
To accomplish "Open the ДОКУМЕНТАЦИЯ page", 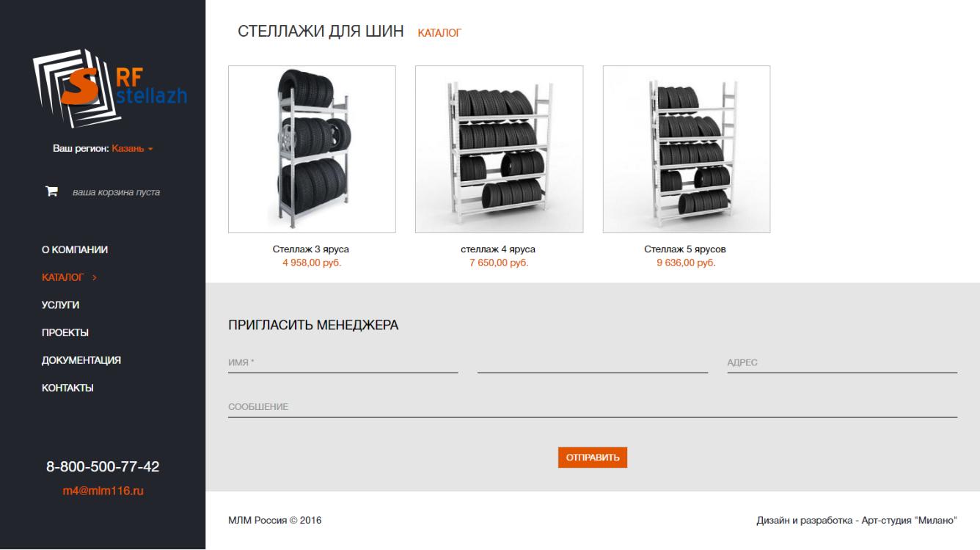I will (81, 361).
